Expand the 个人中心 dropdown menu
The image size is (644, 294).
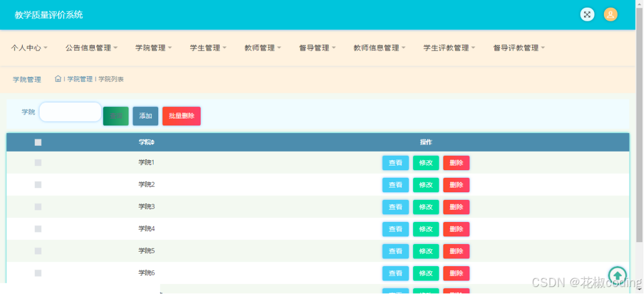pos(29,48)
